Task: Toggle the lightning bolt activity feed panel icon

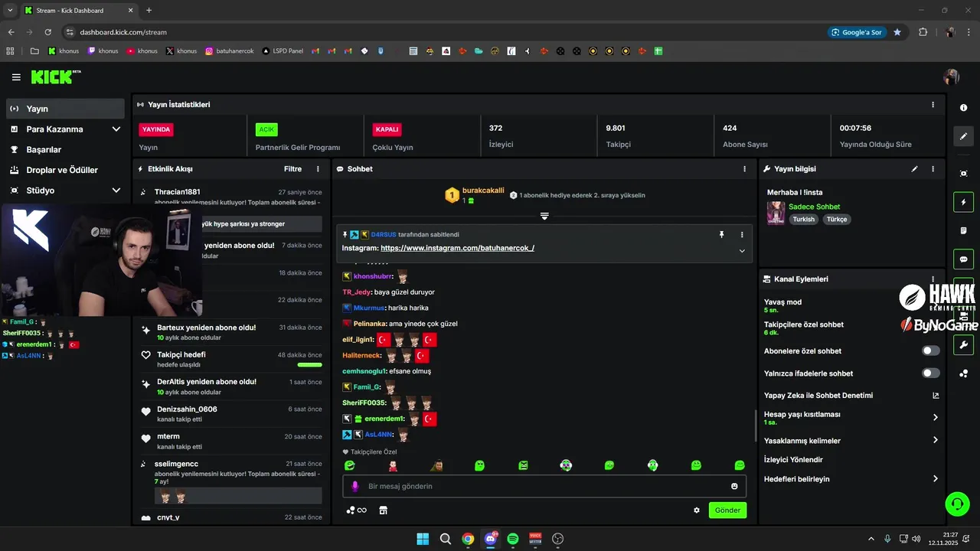Action: pyautogui.click(x=964, y=202)
